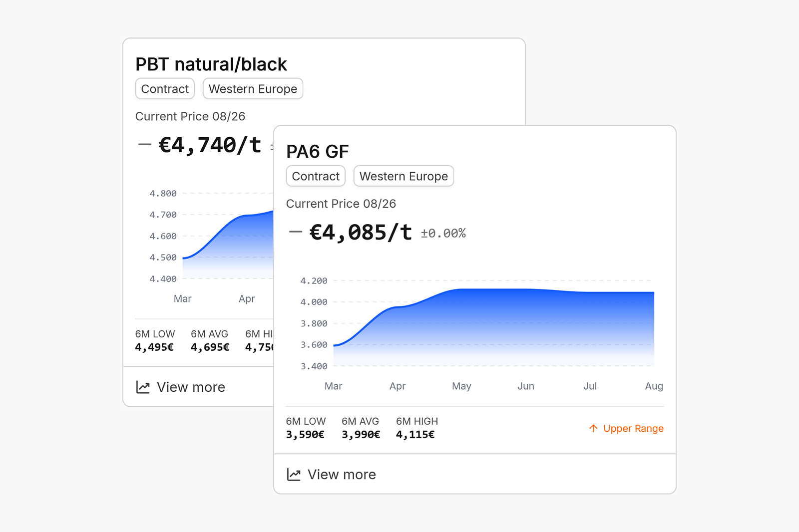
Task: Click the 6M HIGH value 4,115€
Action: click(x=415, y=435)
